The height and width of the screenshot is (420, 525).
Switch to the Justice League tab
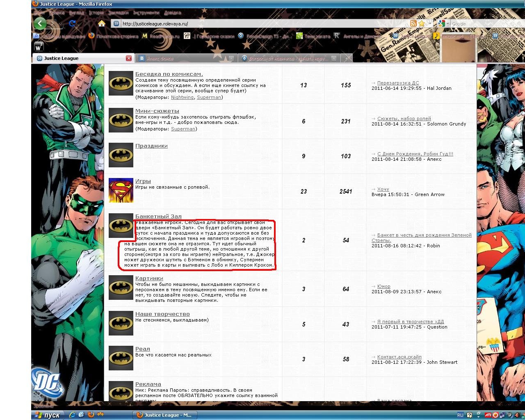83,58
